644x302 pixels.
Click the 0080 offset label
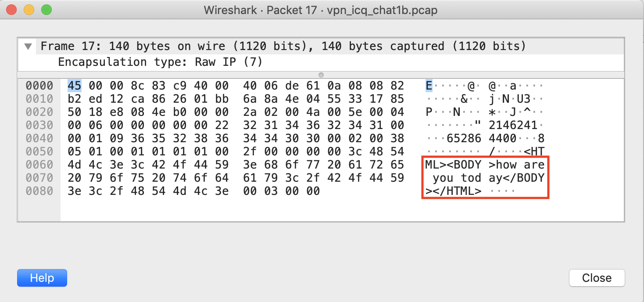pos(39,191)
